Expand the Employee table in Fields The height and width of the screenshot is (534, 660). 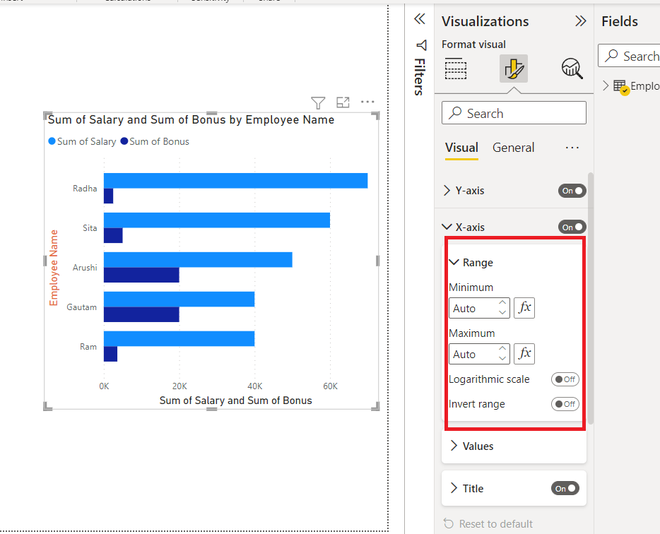(x=606, y=86)
